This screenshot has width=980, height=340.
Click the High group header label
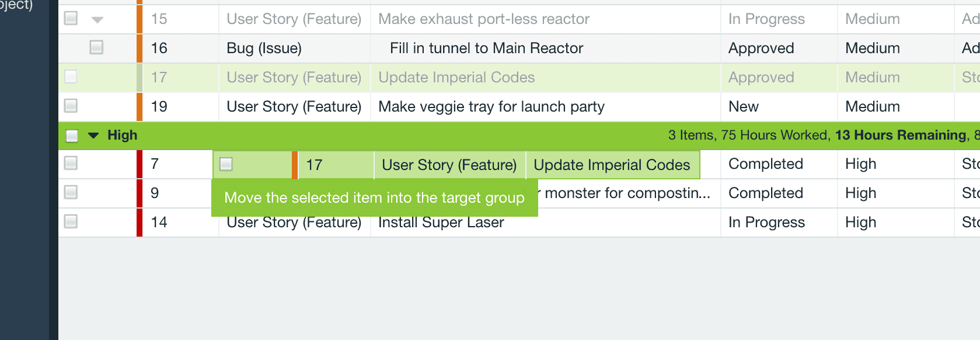tap(122, 136)
